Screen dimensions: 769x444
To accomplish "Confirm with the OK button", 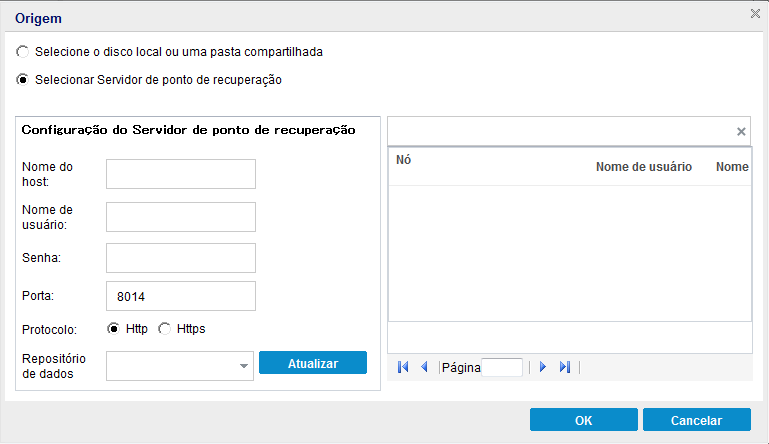I will (584, 420).
